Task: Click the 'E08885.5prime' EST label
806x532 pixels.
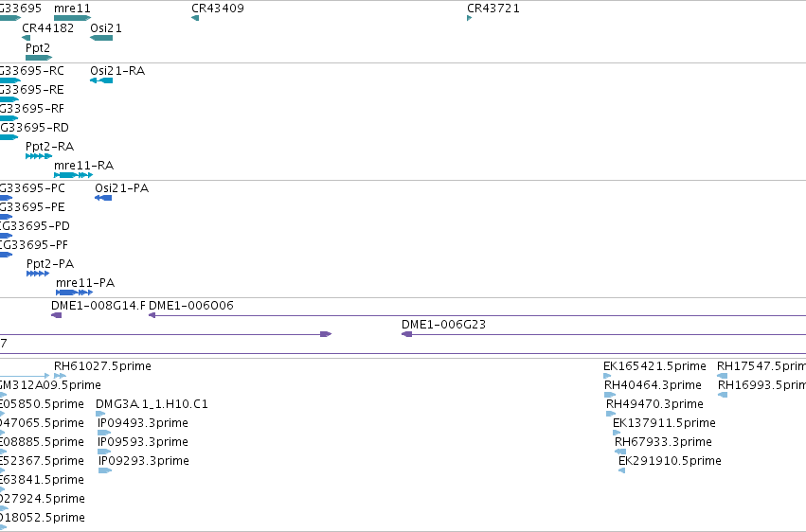Action: pos(42,442)
